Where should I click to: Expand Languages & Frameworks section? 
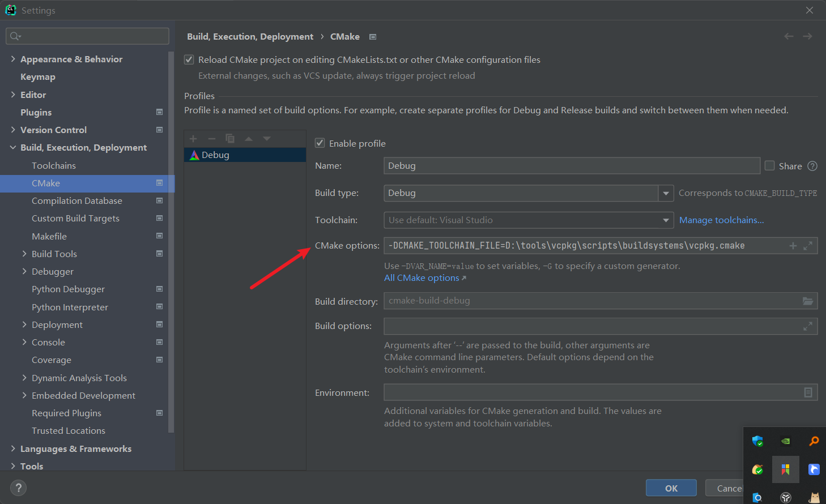tap(13, 449)
